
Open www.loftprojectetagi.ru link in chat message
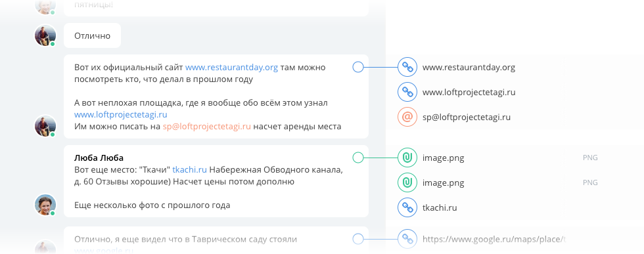[121, 114]
